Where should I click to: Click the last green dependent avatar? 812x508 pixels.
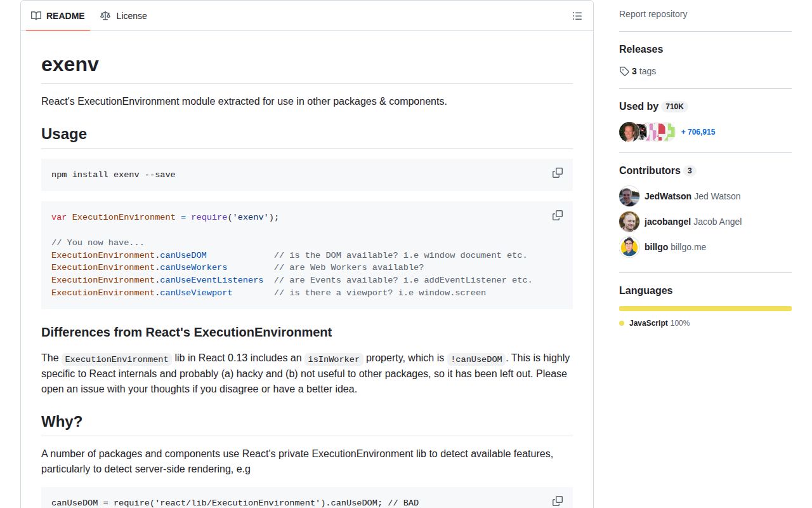[669, 132]
